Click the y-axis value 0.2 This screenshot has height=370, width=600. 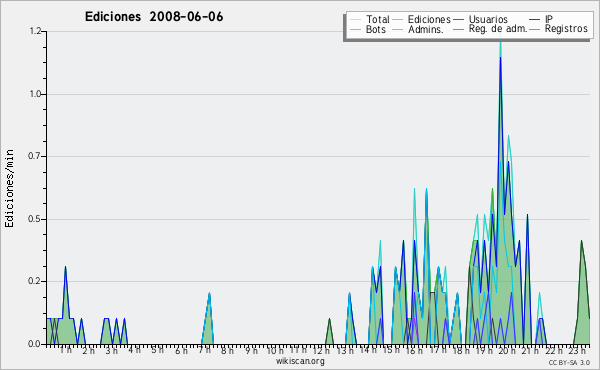[x=35, y=281]
